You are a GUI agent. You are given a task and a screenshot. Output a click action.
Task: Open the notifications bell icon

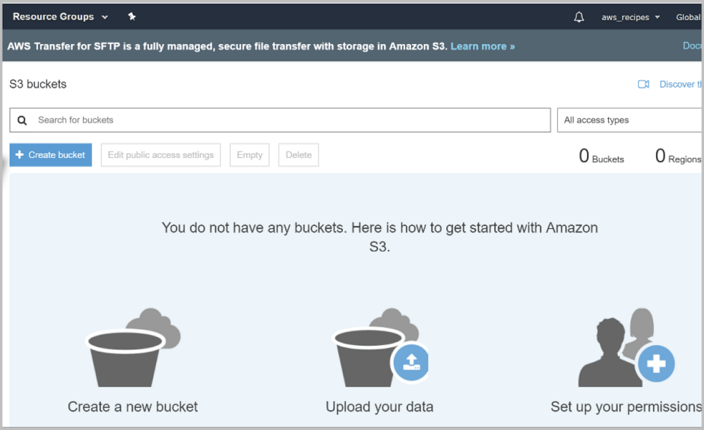coord(579,17)
